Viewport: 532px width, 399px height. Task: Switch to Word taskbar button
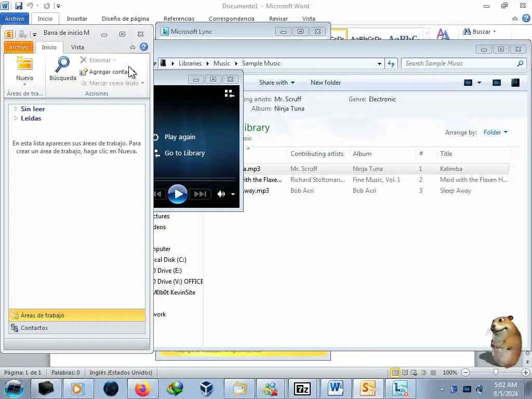point(336,389)
